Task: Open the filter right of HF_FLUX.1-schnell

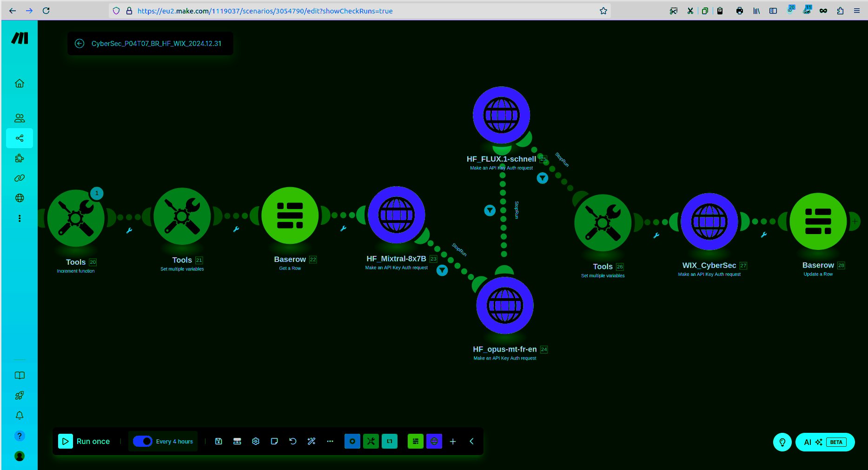Action: coord(543,178)
